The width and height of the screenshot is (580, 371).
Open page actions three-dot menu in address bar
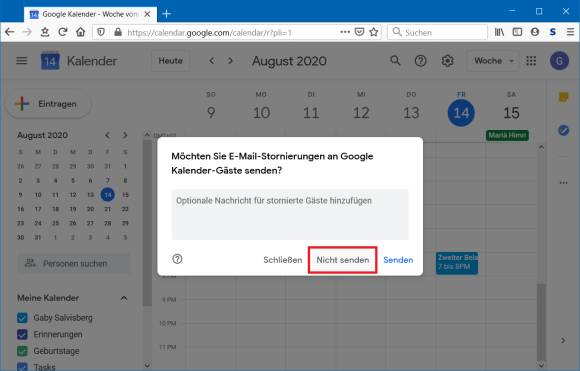(345, 32)
